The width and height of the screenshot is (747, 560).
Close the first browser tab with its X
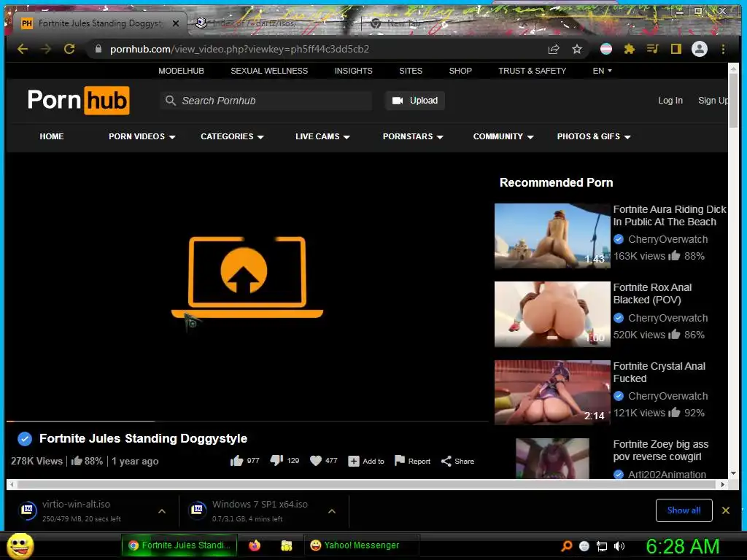pos(176,23)
